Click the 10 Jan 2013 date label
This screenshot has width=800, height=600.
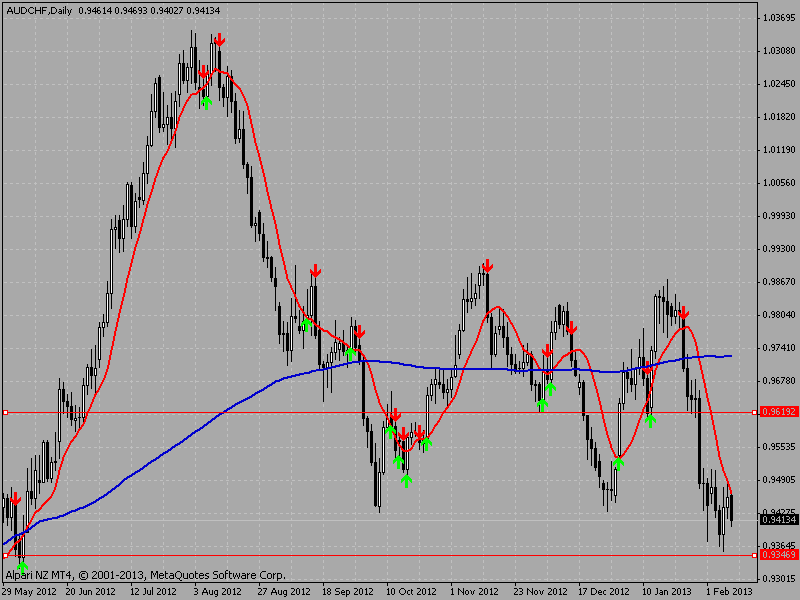point(667,592)
